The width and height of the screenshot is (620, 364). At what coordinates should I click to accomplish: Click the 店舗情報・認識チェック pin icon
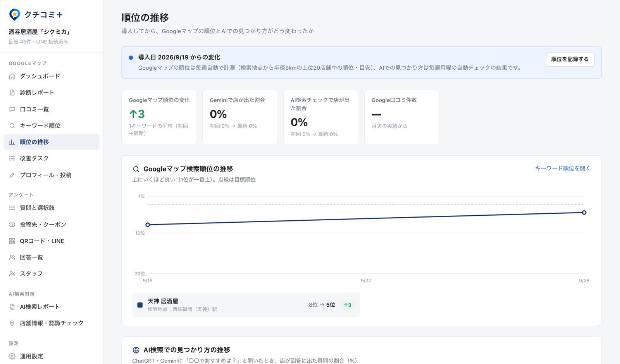click(x=12, y=323)
